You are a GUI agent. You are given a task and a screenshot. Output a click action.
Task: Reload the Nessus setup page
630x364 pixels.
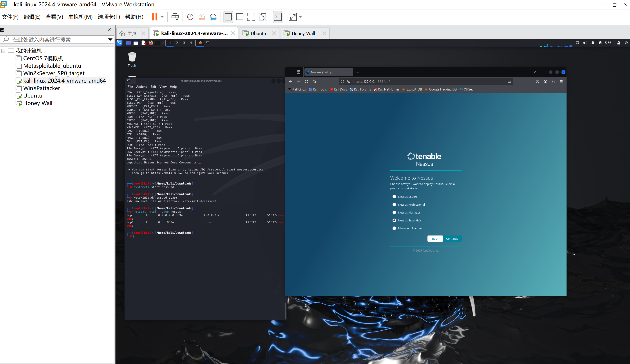[x=306, y=81]
